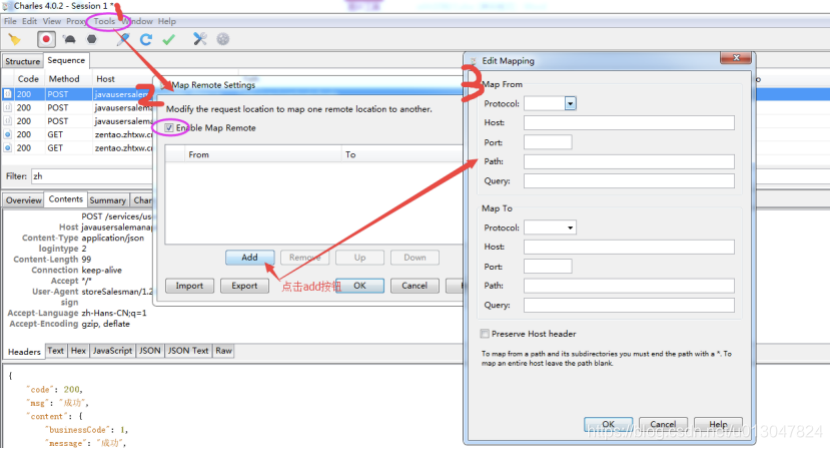
Task: Click the Filter text field
Action: (x=92, y=176)
